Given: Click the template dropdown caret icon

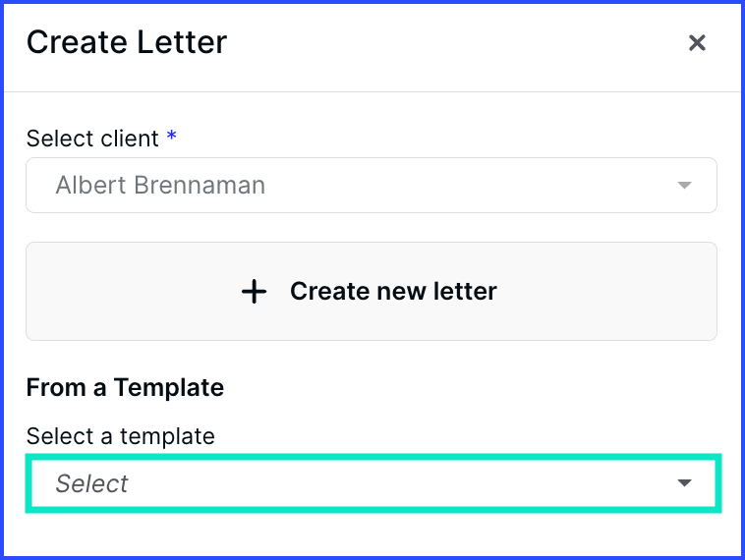Looking at the screenshot, I should coord(685,483).
